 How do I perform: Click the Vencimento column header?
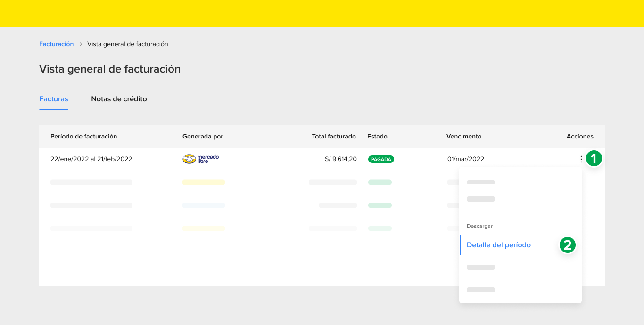[x=464, y=137]
